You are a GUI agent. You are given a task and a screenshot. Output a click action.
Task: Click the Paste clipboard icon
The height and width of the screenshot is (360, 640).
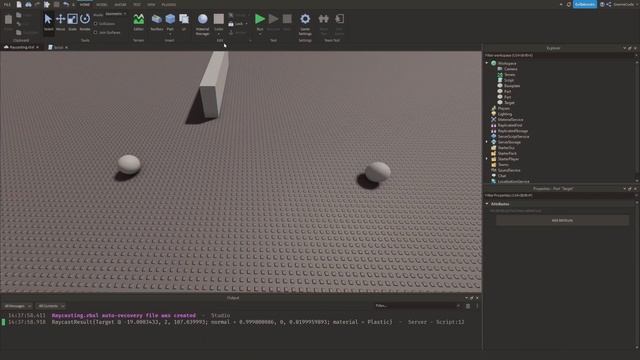tap(8, 20)
